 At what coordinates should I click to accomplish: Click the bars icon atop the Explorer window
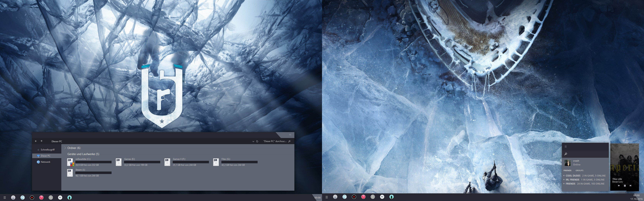[290, 135]
